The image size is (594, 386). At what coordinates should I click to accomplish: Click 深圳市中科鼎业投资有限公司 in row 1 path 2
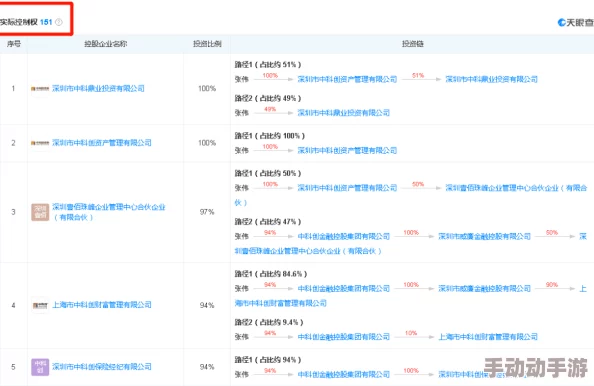click(x=344, y=113)
